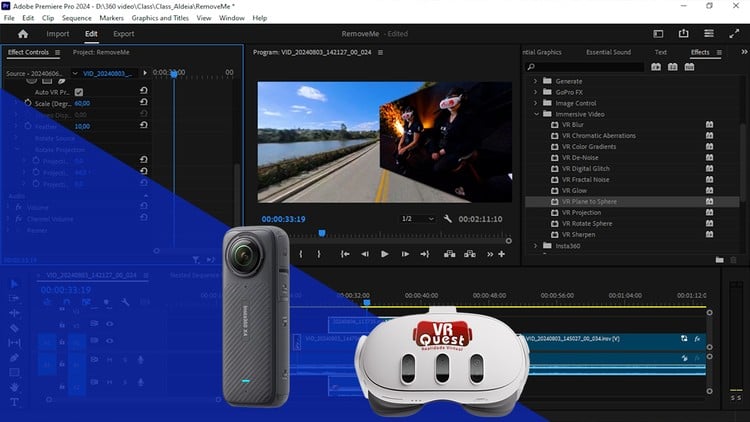
Task: Click the current timecode 00:00:33:19
Action: point(283,219)
